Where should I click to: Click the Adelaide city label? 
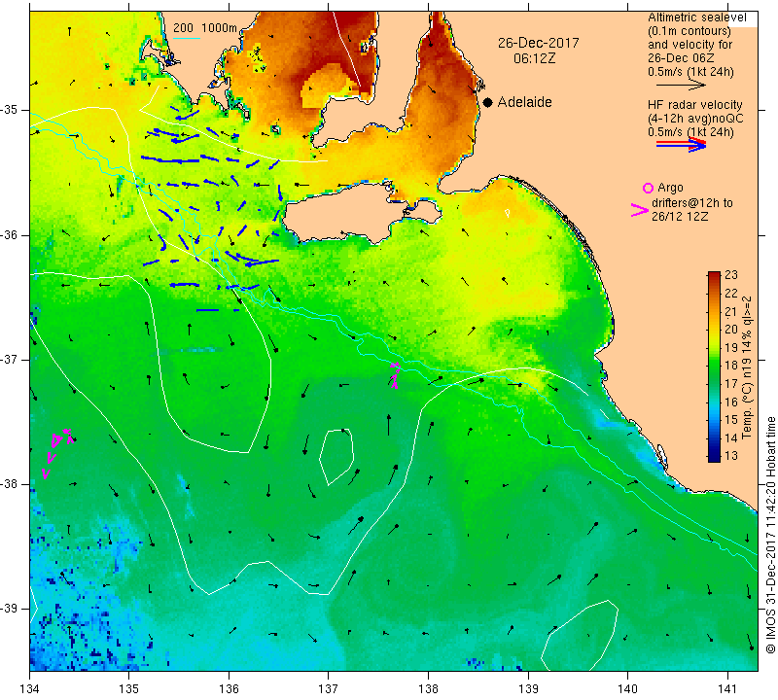click(x=524, y=102)
